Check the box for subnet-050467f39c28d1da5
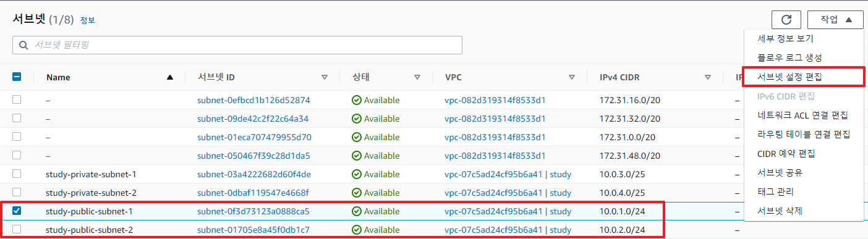The height and width of the screenshot is (239, 868). coord(17,155)
